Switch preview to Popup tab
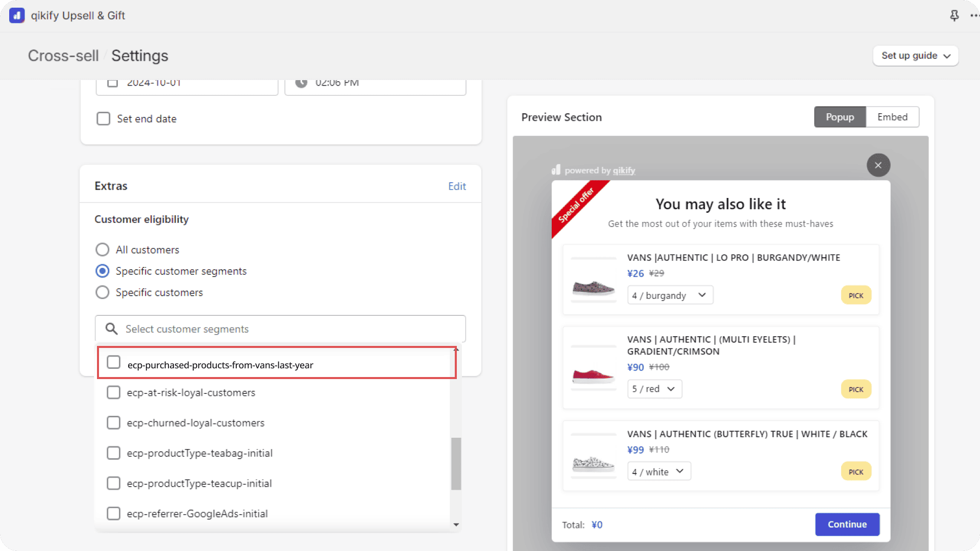This screenshot has height=551, width=980. 840,117
